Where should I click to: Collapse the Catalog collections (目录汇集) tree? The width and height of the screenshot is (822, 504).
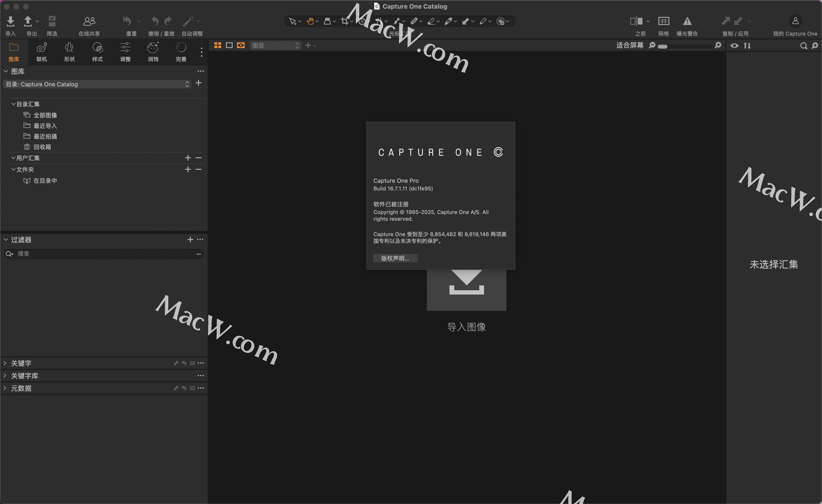[13, 104]
